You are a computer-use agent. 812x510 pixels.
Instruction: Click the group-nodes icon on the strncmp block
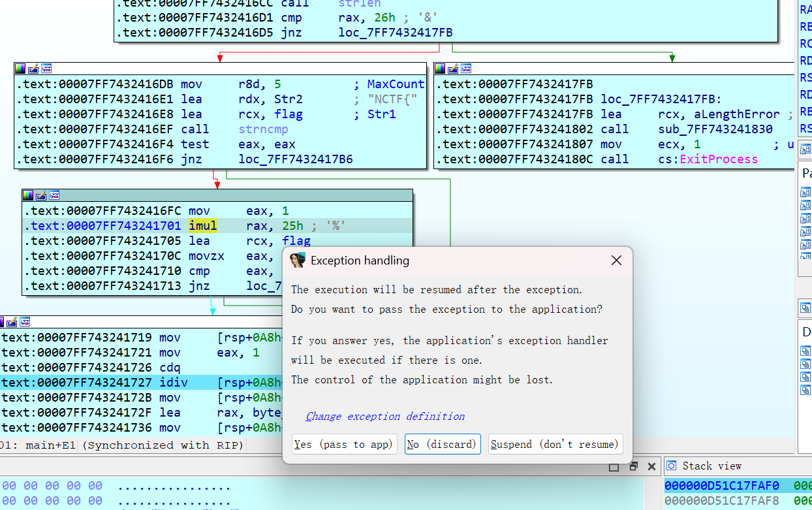coord(46,68)
